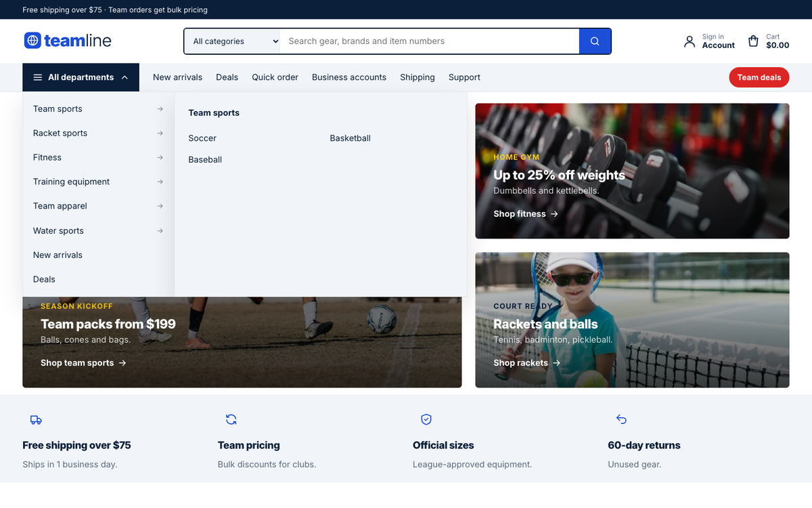Click the Training equipment row arrow
The image size is (812, 508).
pos(160,182)
